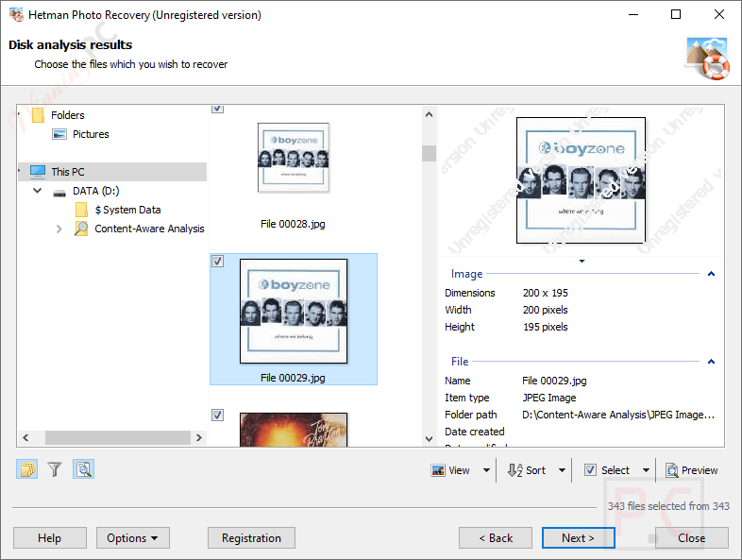Collapse the File properties section
Image resolution: width=742 pixels, height=560 pixels.
(711, 362)
